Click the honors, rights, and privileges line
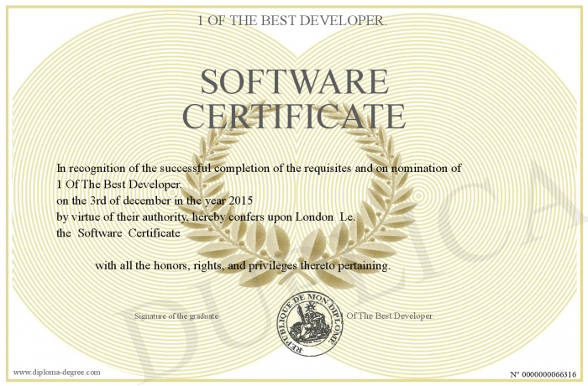 243,266
